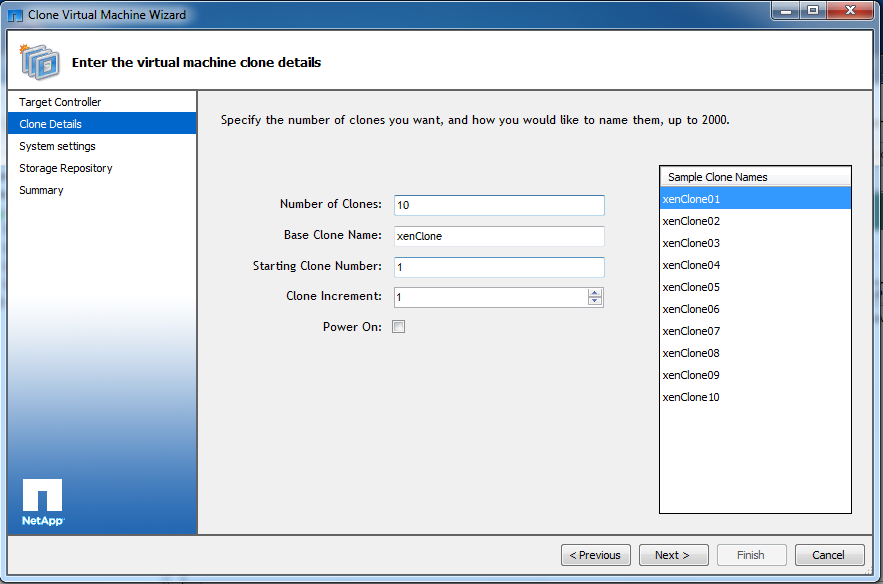Click the NetApp logo in the sidebar
The height and width of the screenshot is (584, 883).
coord(42,503)
